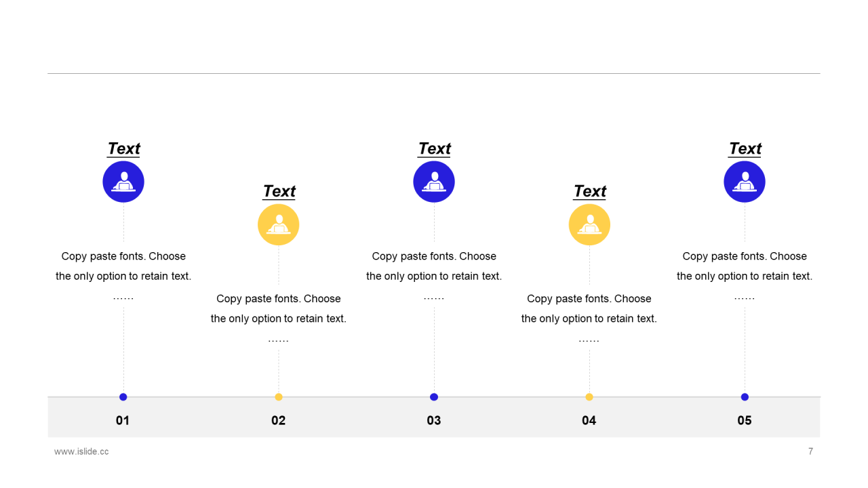Click the blue person icon above step 03
Viewport: 868px width, 488px height.
(434, 182)
